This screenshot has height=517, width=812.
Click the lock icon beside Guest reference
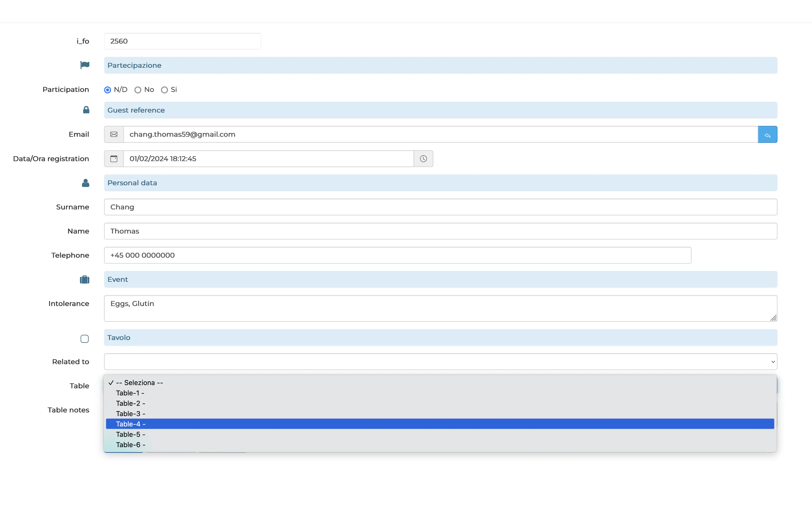tap(86, 110)
